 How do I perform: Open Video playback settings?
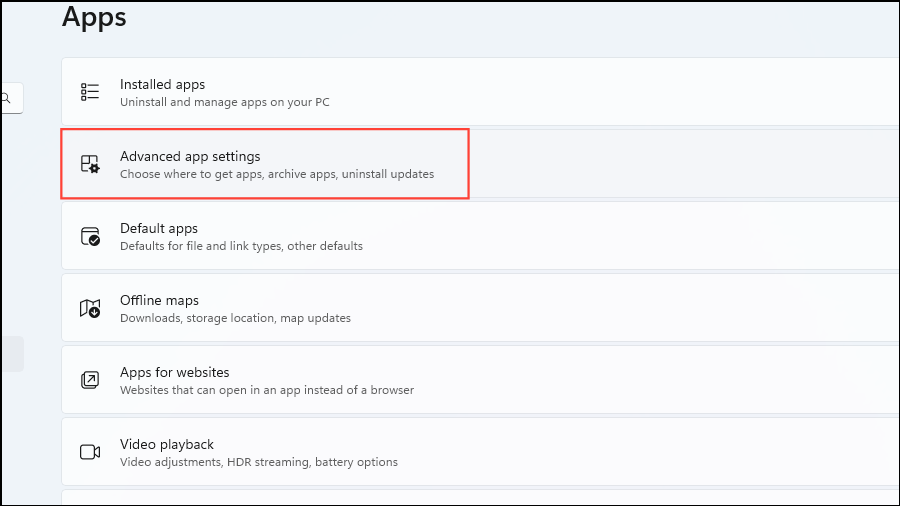coord(480,452)
